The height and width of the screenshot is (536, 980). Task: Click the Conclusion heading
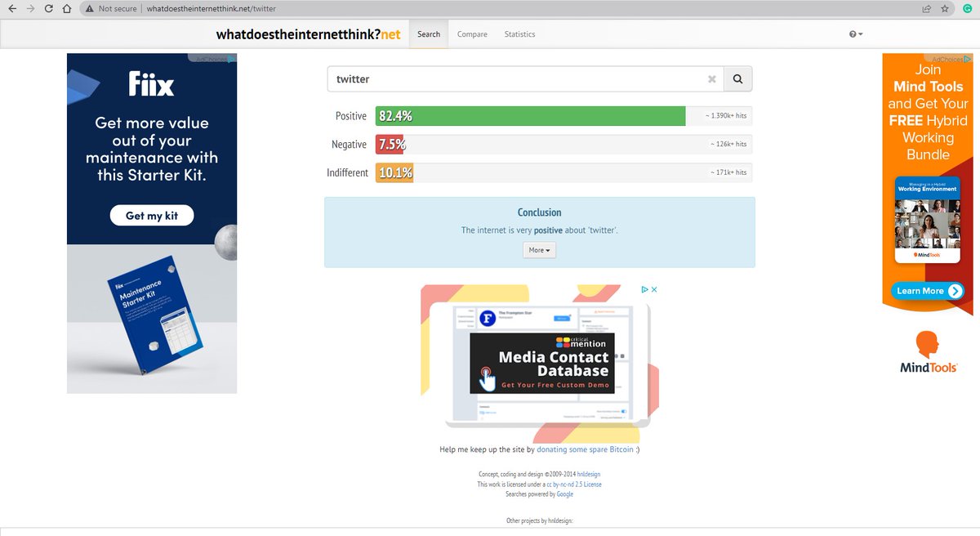pyautogui.click(x=539, y=212)
